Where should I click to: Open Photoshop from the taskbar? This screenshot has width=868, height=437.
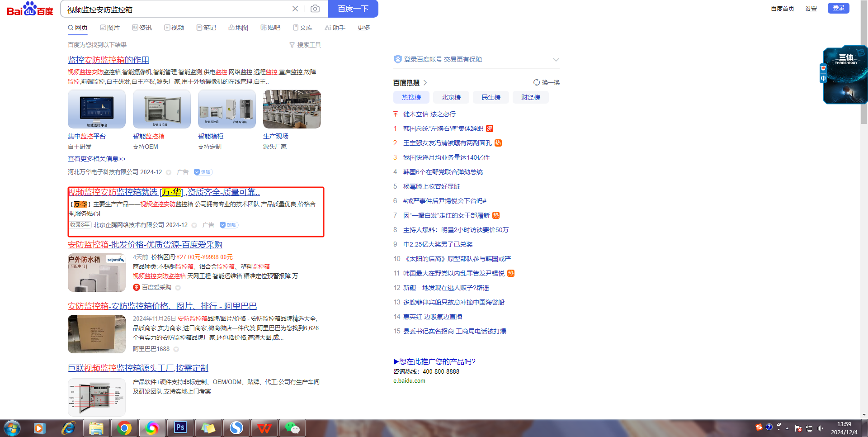[180, 427]
